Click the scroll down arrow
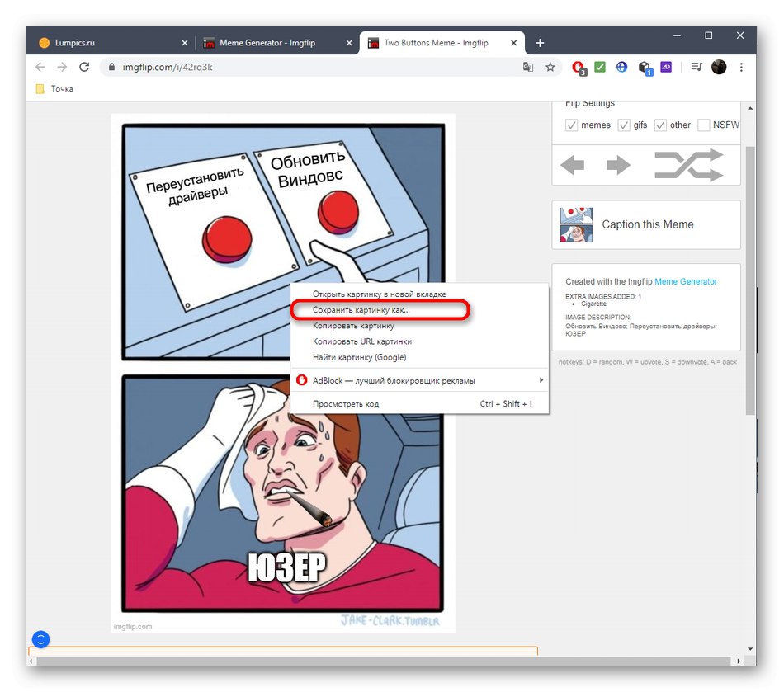The height and width of the screenshot is (692, 784). point(750,649)
